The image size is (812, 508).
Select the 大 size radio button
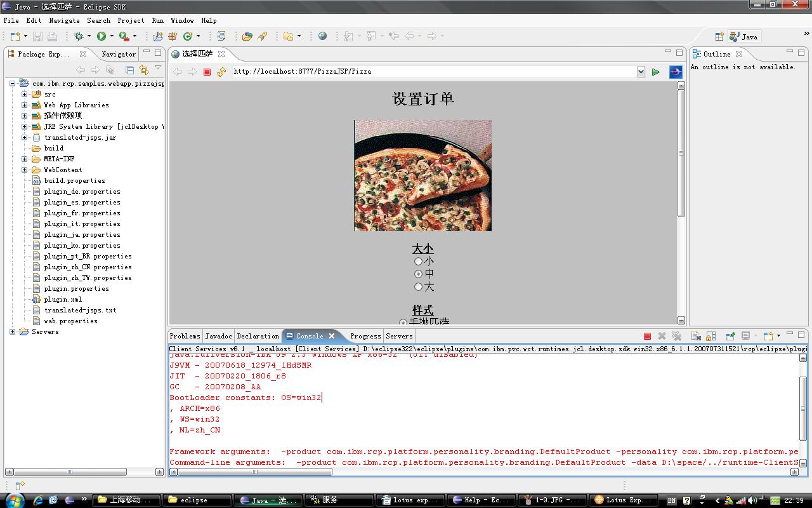(x=418, y=286)
